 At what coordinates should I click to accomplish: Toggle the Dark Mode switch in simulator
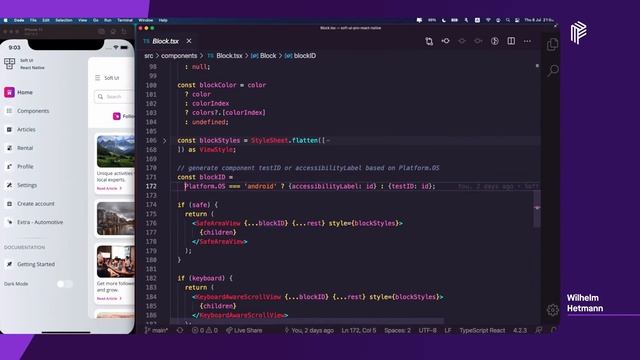[64, 284]
